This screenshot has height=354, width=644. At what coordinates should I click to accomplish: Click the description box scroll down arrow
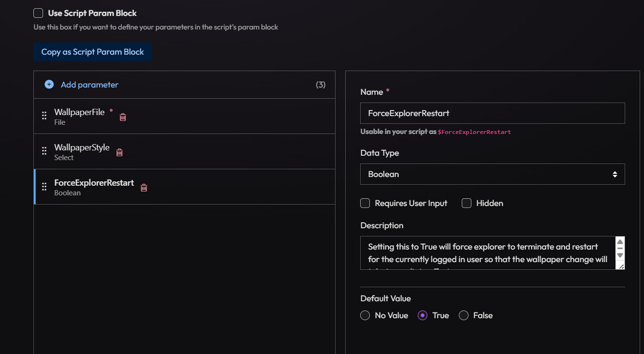[x=620, y=255]
